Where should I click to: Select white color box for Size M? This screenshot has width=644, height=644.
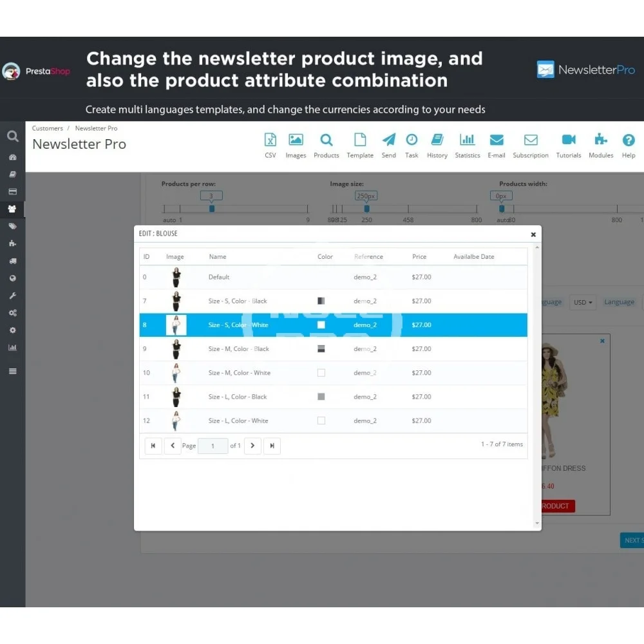321,373
